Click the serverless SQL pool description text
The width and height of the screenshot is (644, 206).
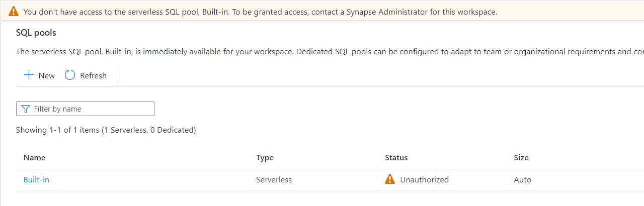[x=322, y=51]
